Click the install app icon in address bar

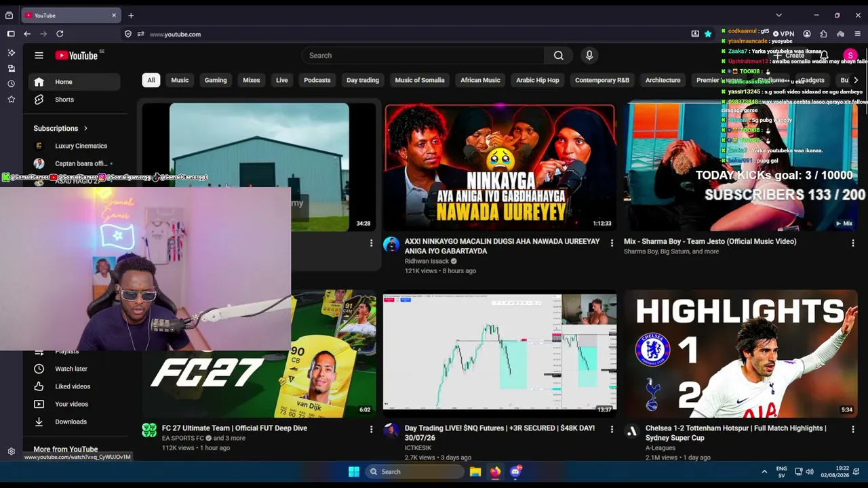coord(695,34)
